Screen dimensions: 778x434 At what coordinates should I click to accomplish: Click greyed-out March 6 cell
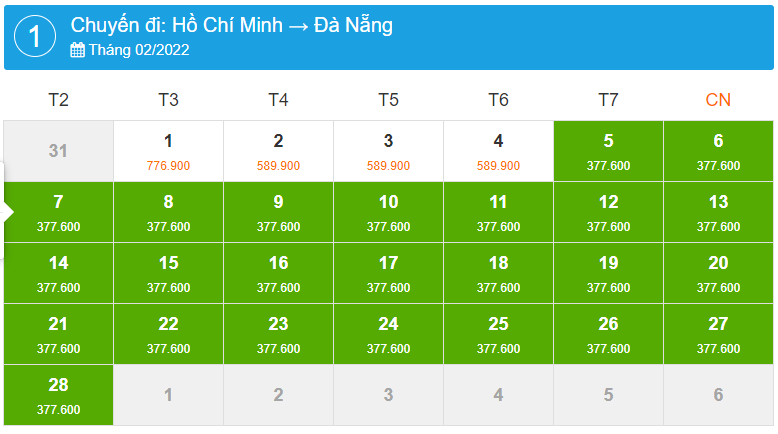718,395
